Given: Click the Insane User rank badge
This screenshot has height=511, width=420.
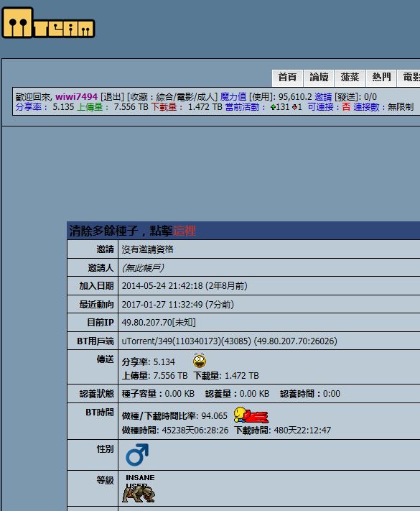Looking at the screenshot, I should coord(140,488).
